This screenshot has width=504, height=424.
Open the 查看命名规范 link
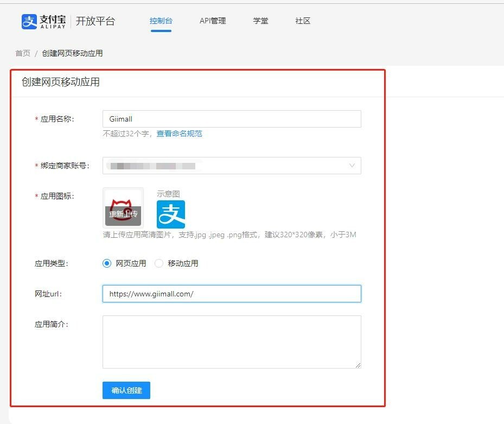click(x=180, y=134)
